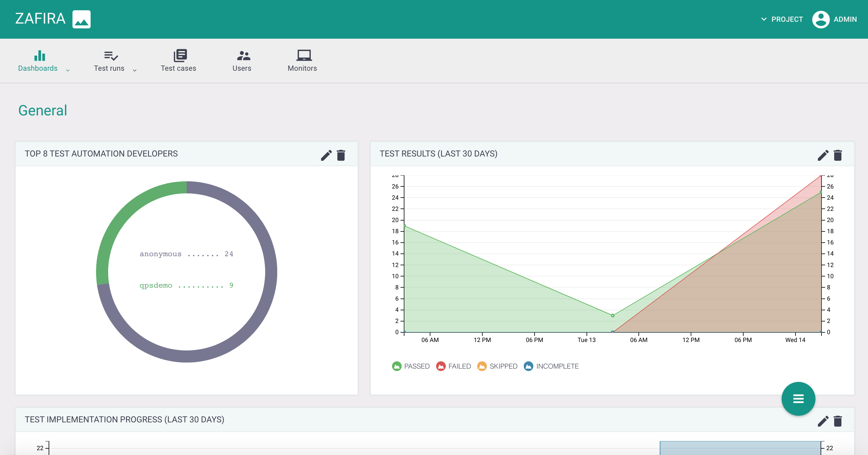Delete the Top 8 Developers widget

pos(341,155)
